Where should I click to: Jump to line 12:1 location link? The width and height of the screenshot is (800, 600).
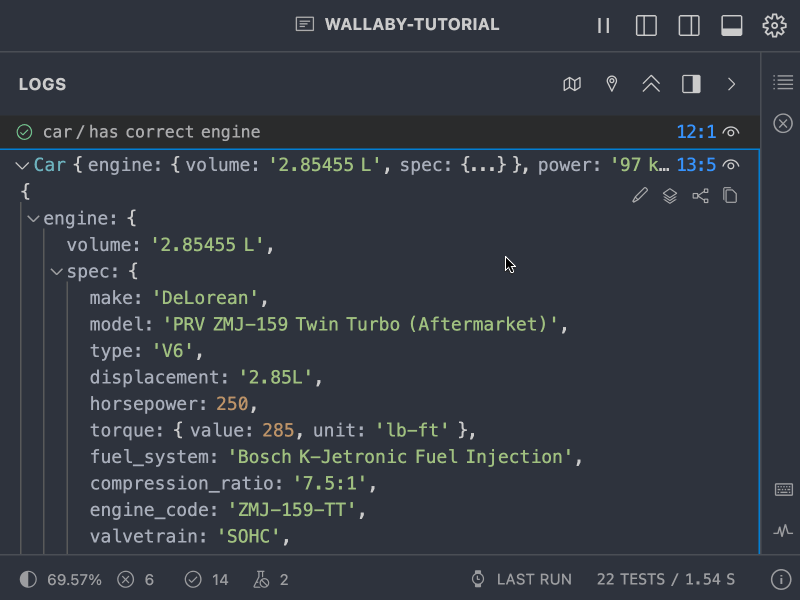pyautogui.click(x=696, y=132)
